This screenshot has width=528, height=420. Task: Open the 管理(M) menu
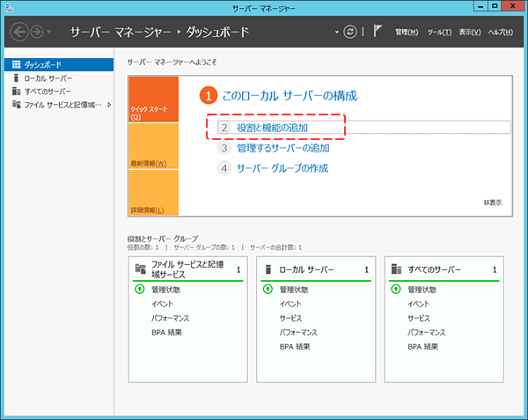407,32
